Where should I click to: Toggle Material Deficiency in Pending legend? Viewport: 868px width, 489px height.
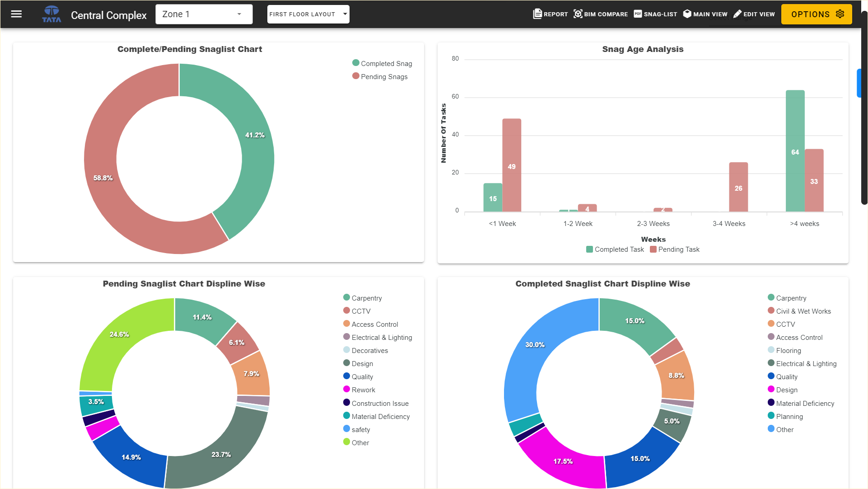(x=376, y=416)
